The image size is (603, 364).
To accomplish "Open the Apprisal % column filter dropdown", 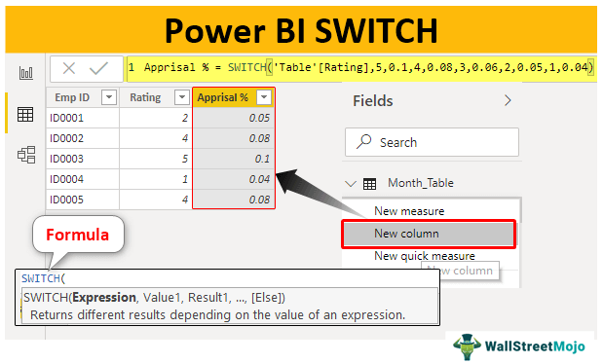I will (264, 97).
